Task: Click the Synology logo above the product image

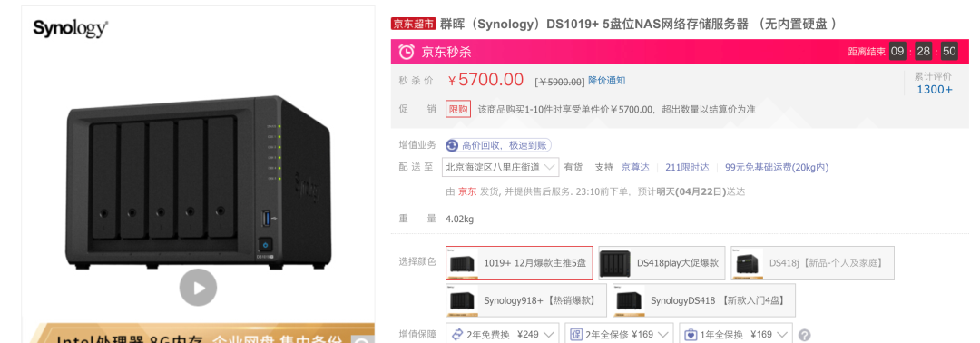Action: pyautogui.click(x=71, y=28)
